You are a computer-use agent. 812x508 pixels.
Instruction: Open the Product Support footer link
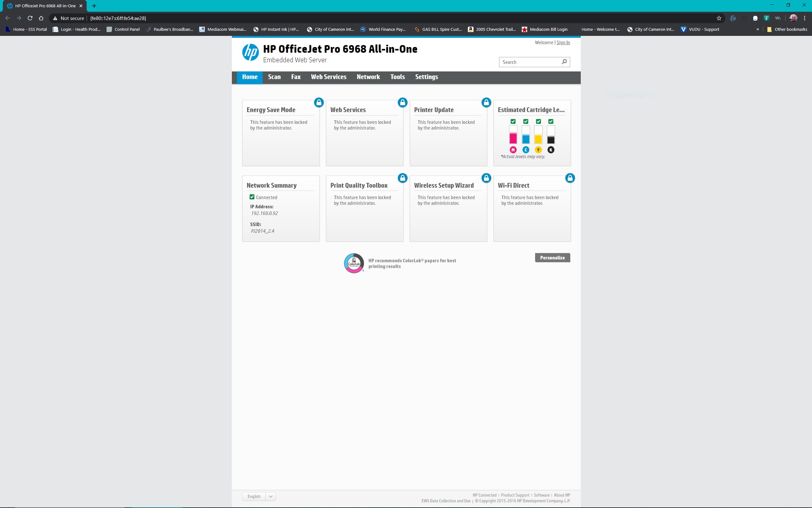515,495
